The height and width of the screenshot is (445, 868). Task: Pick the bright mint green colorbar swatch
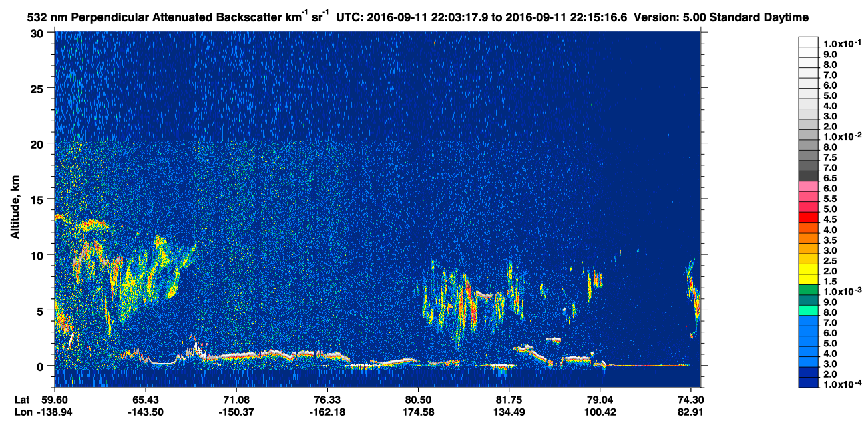pos(809,311)
